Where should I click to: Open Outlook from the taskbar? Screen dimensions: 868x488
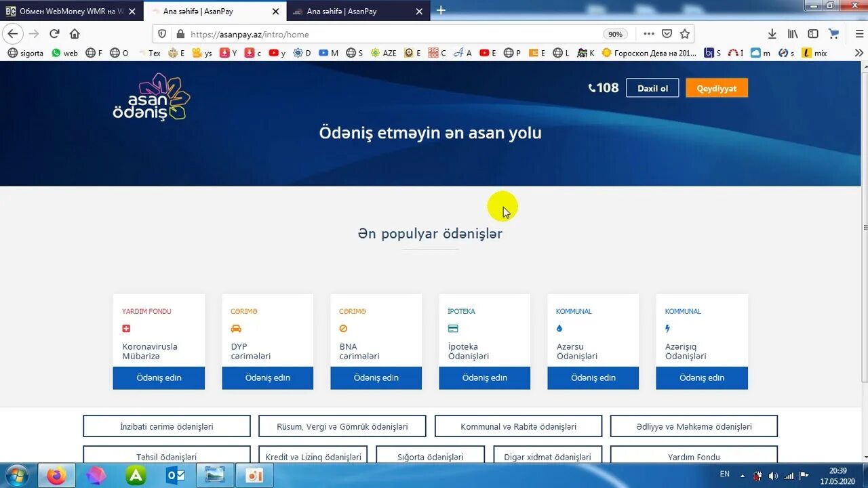[176, 476]
